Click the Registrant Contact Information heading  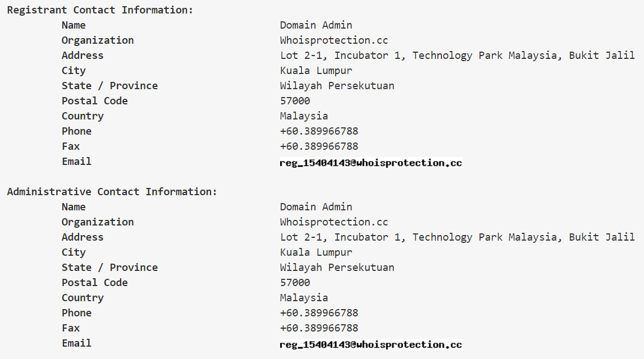(100, 10)
